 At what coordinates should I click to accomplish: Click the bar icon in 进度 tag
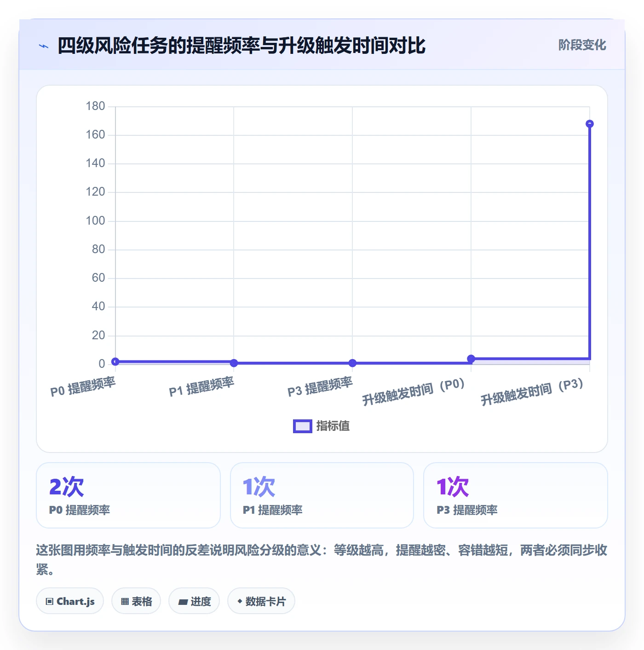[183, 602]
